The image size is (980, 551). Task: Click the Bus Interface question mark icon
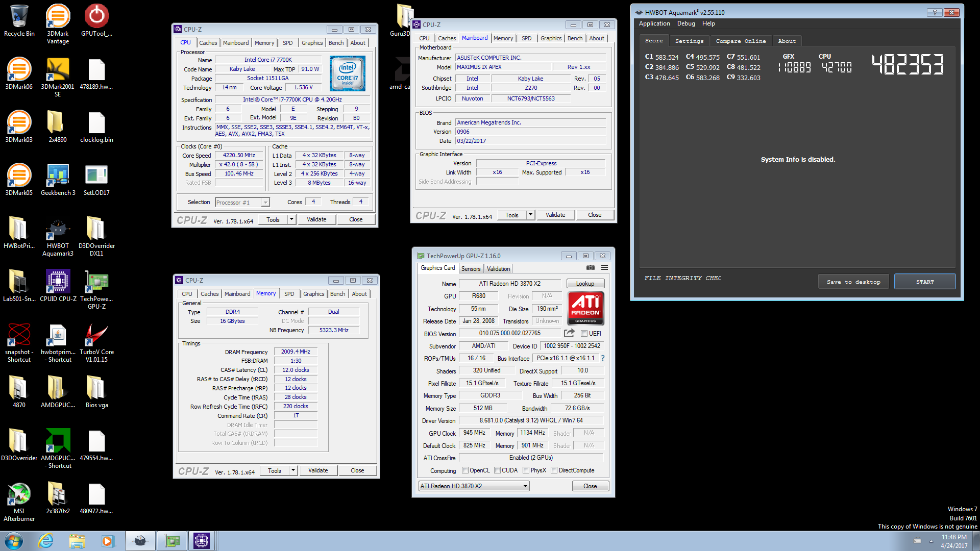[603, 358]
